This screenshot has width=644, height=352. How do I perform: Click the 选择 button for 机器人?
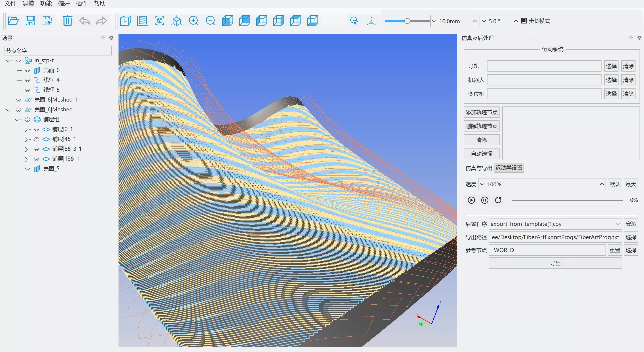611,80
